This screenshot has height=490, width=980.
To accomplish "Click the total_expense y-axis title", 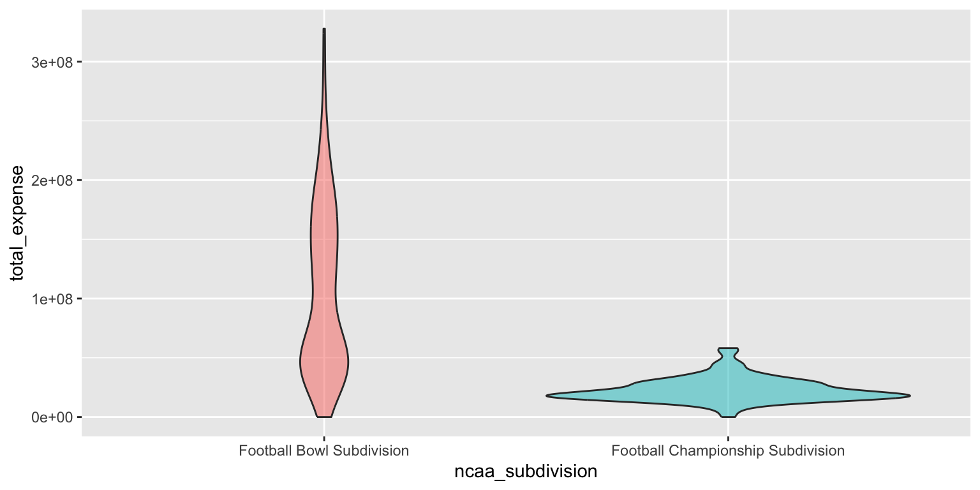I will (18, 223).
